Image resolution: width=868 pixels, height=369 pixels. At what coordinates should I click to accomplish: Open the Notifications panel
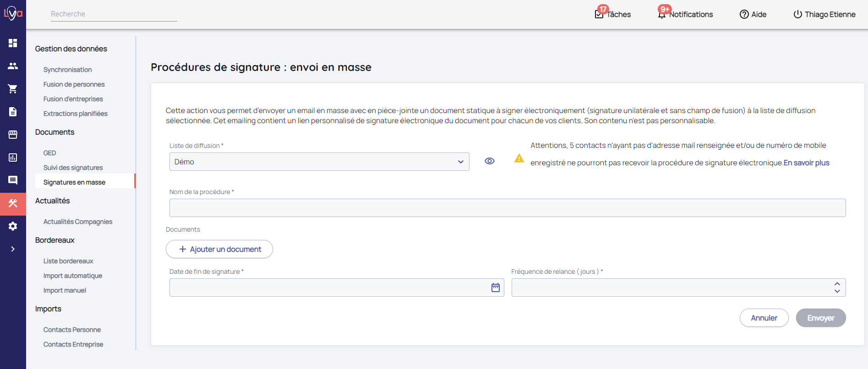coord(685,14)
